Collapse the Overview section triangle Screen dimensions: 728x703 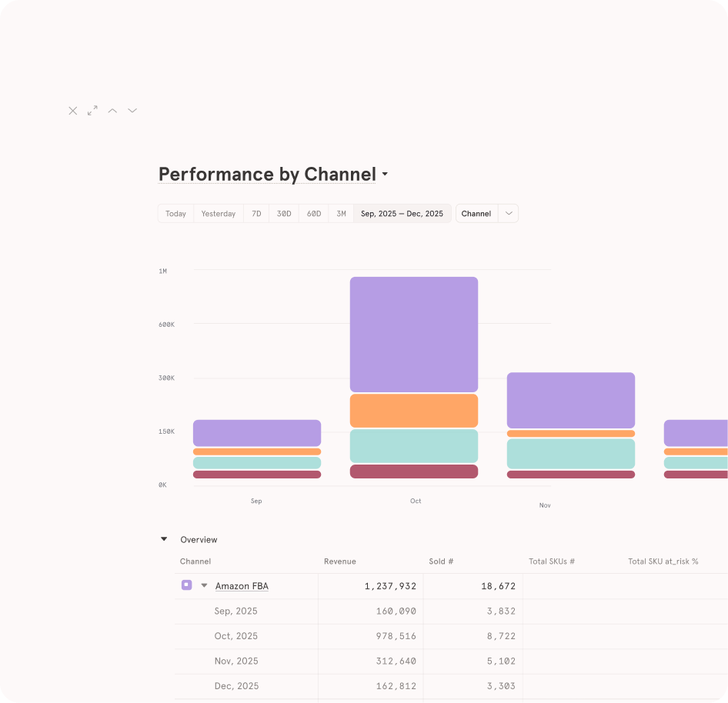pyautogui.click(x=164, y=539)
